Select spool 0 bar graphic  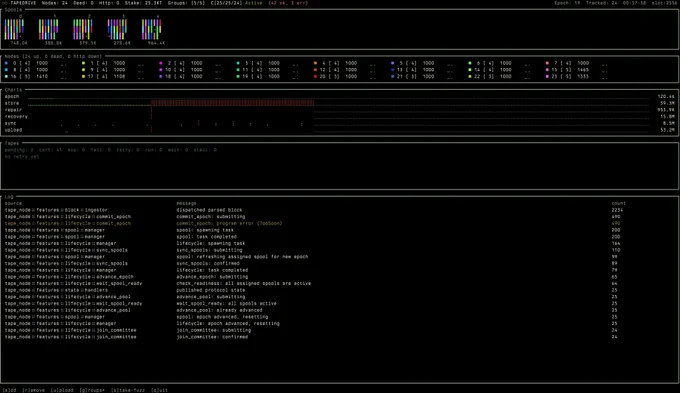click(14, 29)
